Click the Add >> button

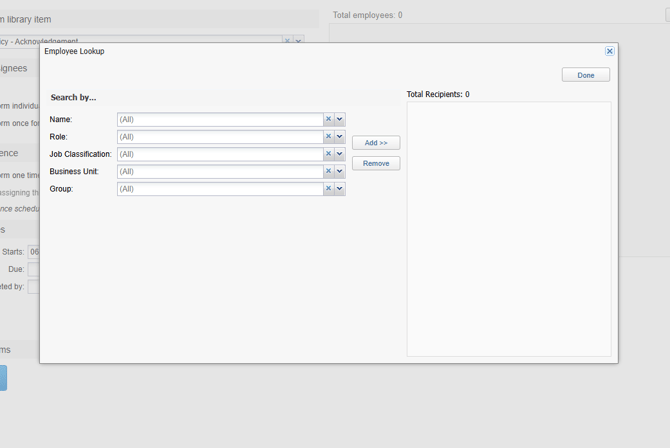(x=376, y=143)
